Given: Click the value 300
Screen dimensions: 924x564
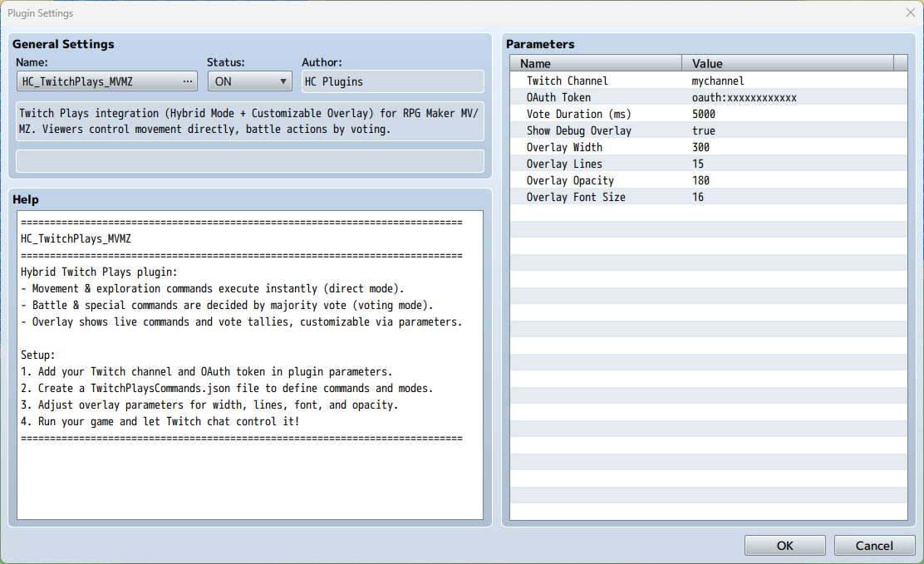Looking at the screenshot, I should click(x=700, y=147).
